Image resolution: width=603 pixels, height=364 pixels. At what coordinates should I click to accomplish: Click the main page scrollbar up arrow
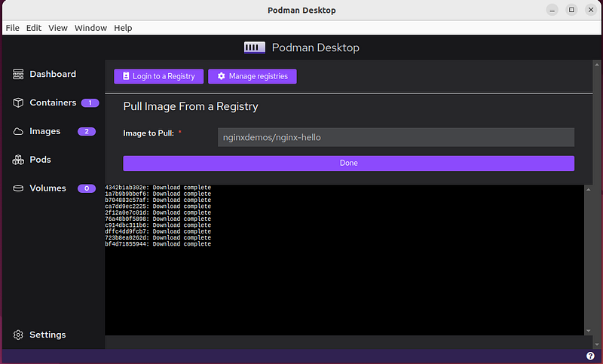point(597,65)
